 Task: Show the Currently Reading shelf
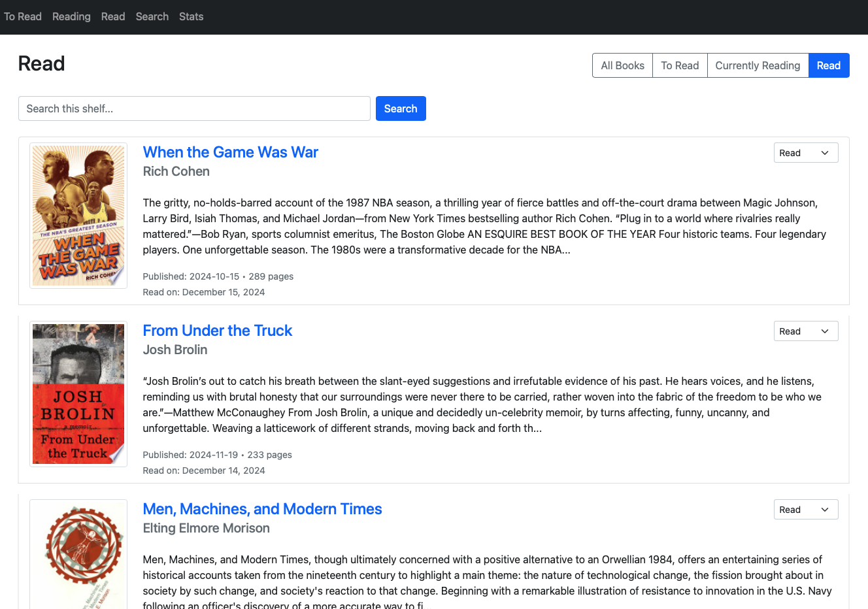[x=758, y=65]
